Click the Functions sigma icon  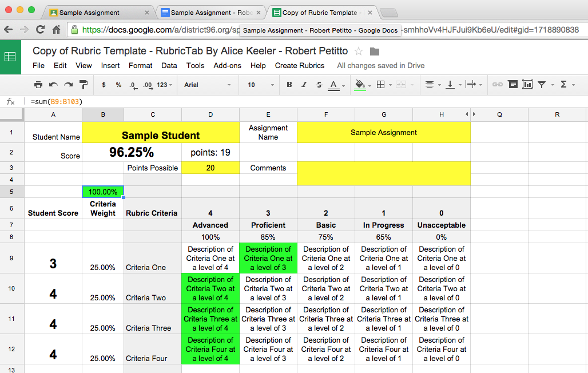pyautogui.click(x=563, y=85)
